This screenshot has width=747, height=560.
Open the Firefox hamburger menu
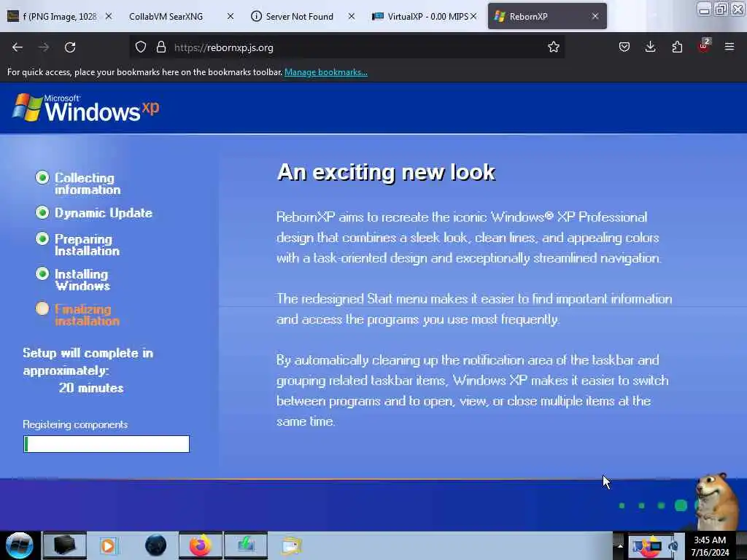point(729,47)
